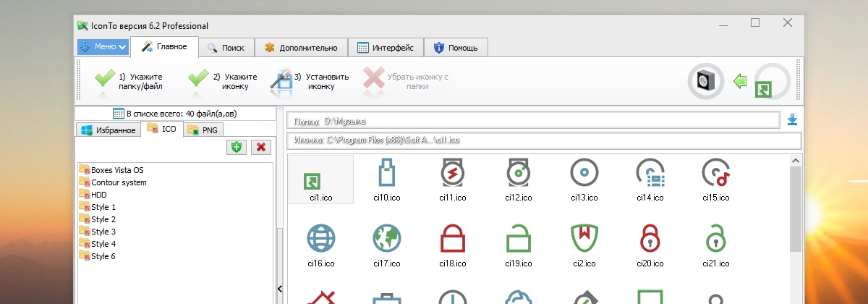
Task: Switch to the Главное tab
Action: [164, 47]
